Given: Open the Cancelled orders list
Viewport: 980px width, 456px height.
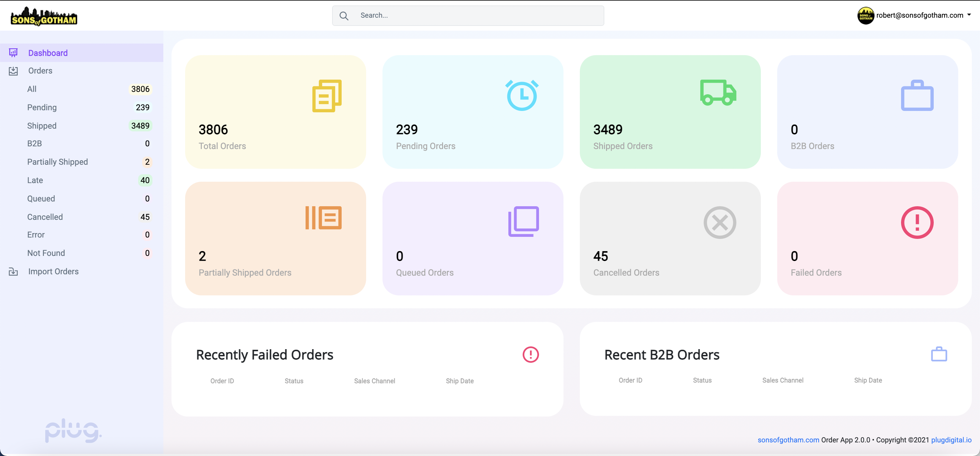Looking at the screenshot, I should point(45,217).
